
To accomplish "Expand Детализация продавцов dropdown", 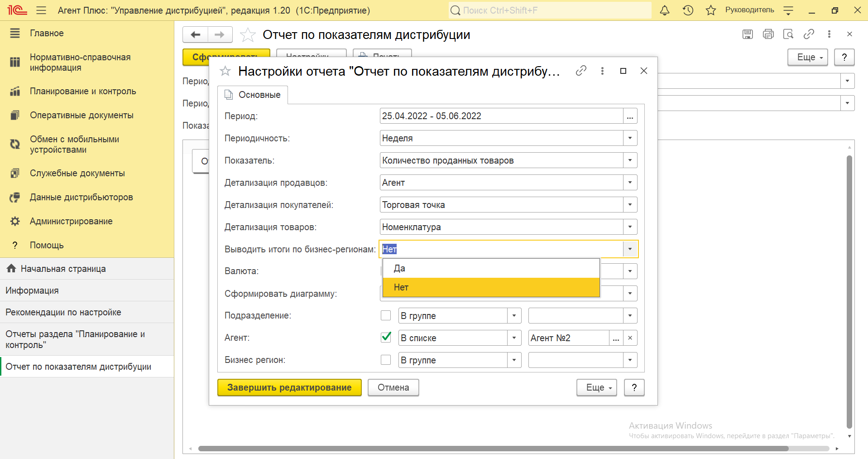I will pyautogui.click(x=630, y=183).
